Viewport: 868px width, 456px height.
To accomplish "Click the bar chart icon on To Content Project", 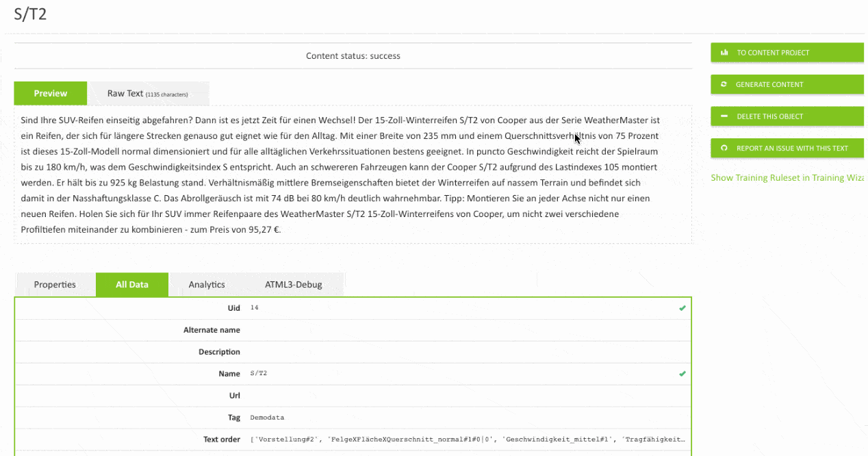I will (x=724, y=53).
